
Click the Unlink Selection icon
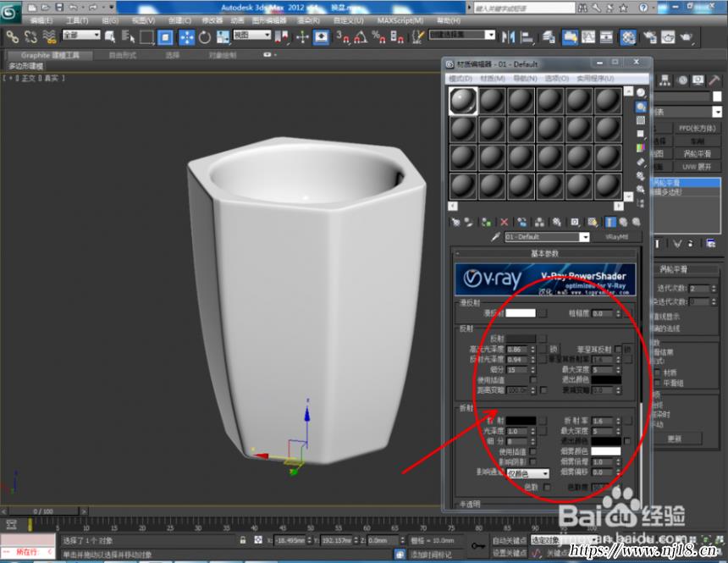coord(30,37)
